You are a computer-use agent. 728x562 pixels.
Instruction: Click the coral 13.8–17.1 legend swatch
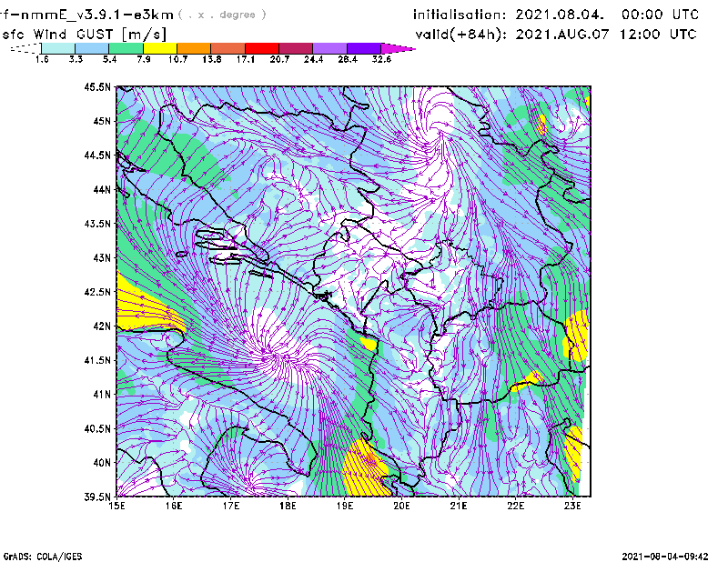point(228,48)
